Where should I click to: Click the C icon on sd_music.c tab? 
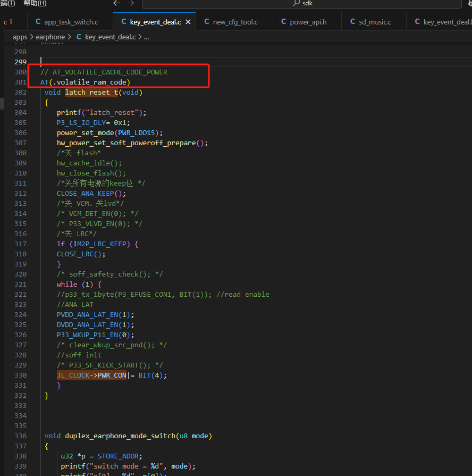coord(352,22)
